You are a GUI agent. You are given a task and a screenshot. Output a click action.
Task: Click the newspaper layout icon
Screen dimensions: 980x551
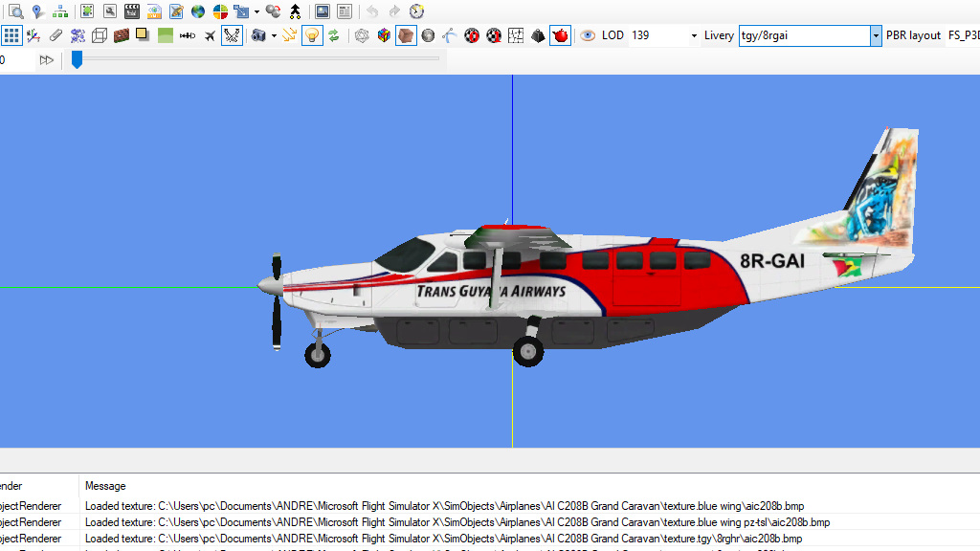[x=345, y=11]
